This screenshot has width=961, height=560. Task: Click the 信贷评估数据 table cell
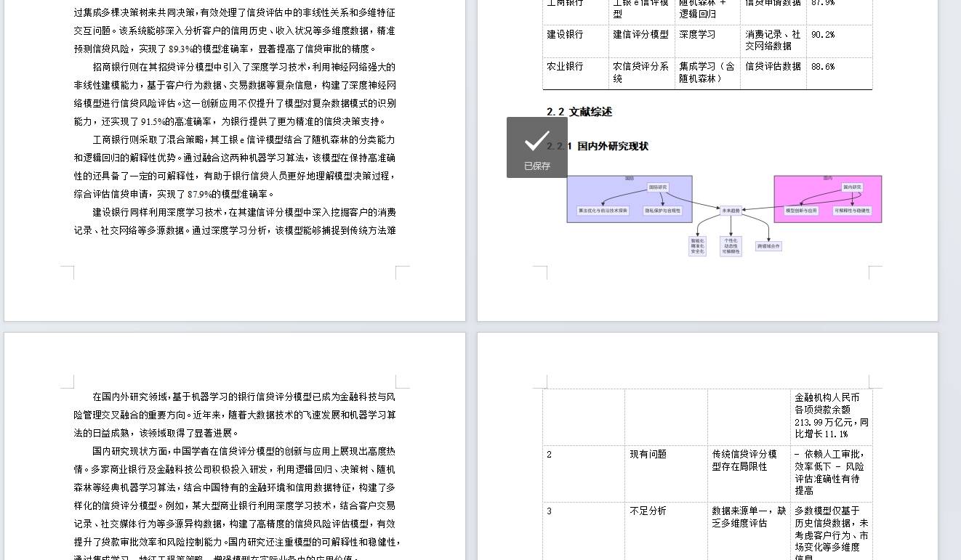click(773, 73)
